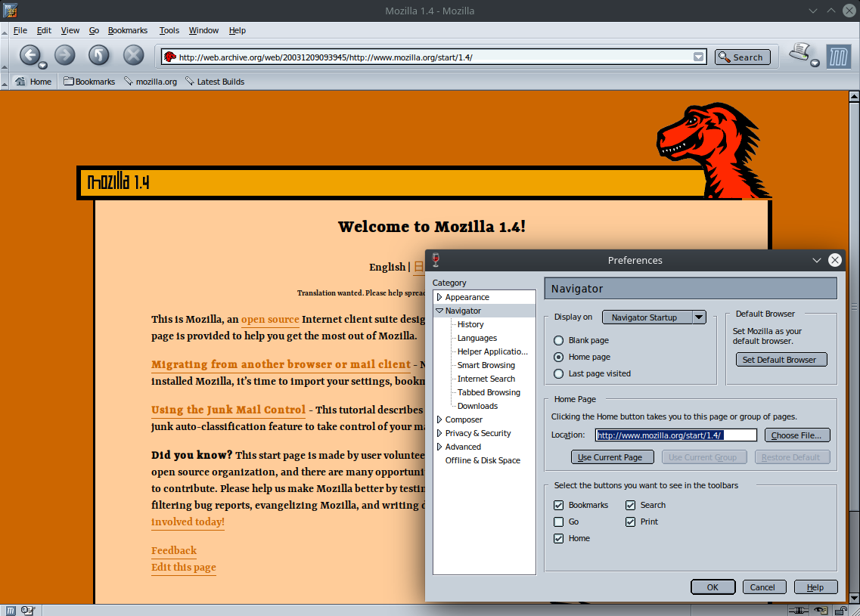Uncheck the Home toolbar button checkbox
The height and width of the screenshot is (616, 860).
[x=558, y=539]
